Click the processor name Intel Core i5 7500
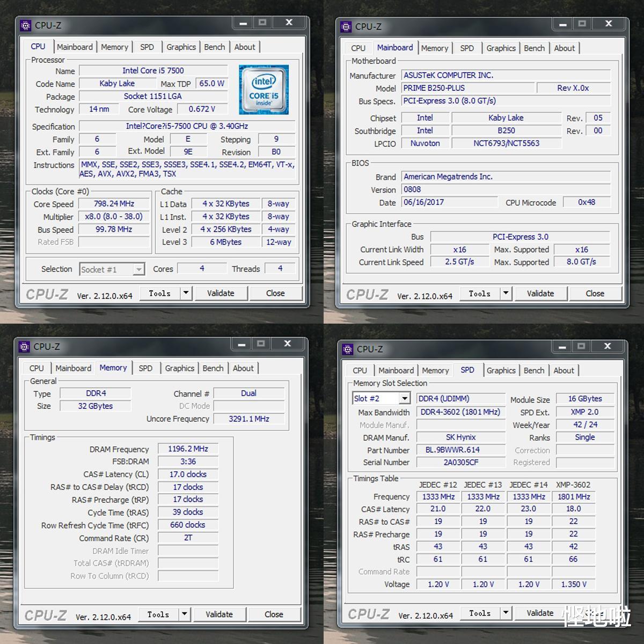The height and width of the screenshot is (644, 644). 153,71
